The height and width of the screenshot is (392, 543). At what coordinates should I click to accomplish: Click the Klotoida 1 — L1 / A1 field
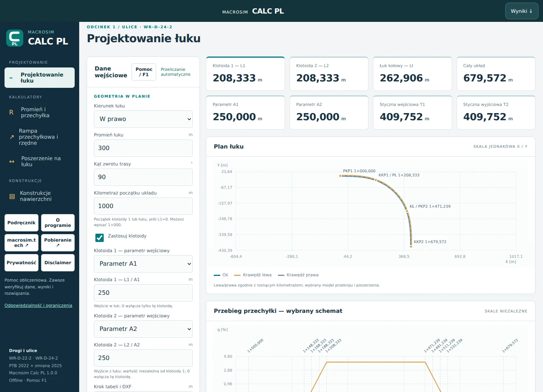coord(143,293)
